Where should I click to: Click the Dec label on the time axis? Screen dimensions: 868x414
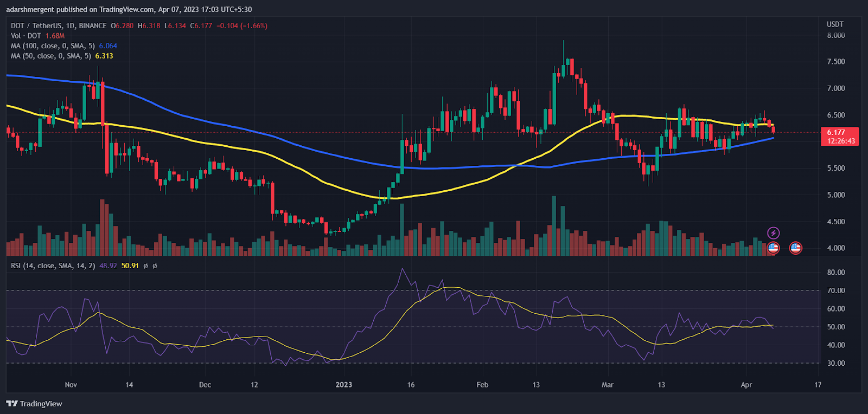205,385
